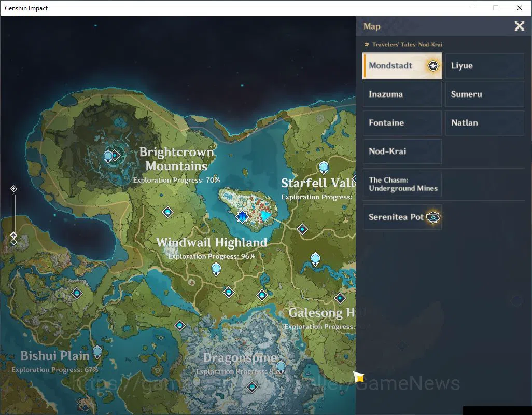Click the Brightcrown Mountains area label

pyautogui.click(x=177, y=159)
